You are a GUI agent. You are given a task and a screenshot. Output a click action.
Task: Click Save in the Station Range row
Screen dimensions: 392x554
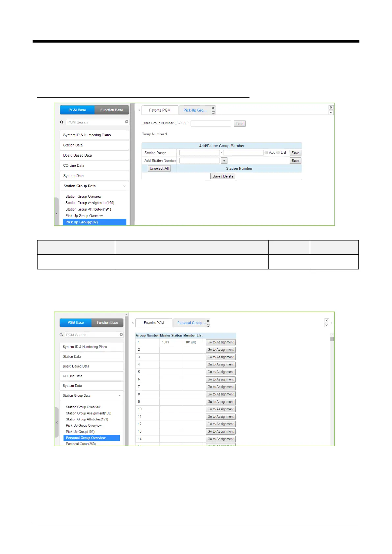tap(296, 153)
